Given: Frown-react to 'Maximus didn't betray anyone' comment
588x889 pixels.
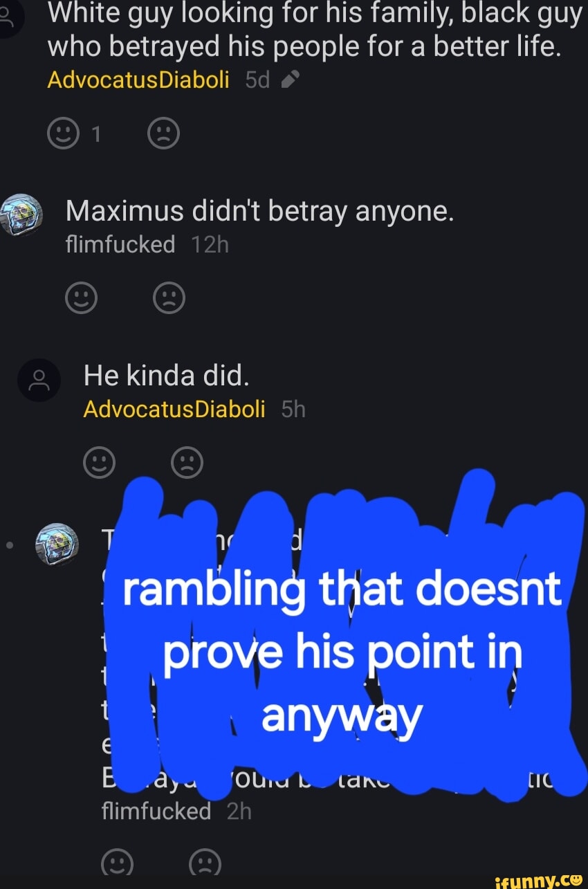Looking at the screenshot, I should click(169, 298).
